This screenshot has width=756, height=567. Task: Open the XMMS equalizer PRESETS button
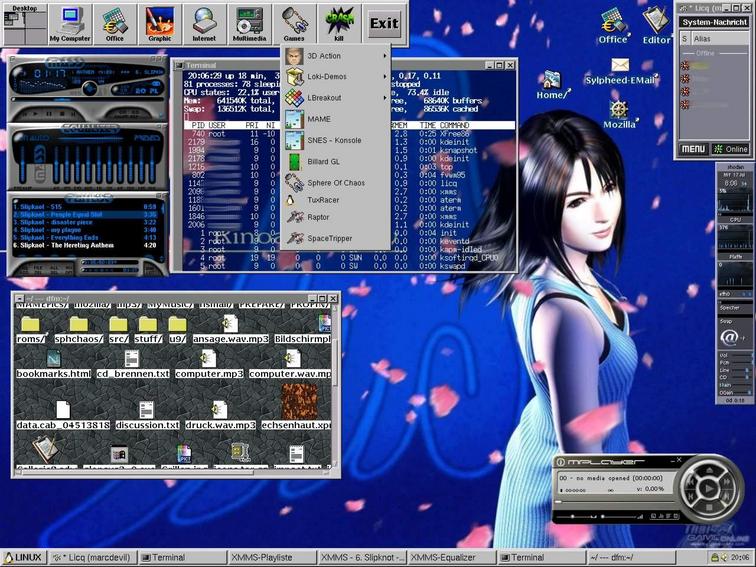click(x=147, y=138)
